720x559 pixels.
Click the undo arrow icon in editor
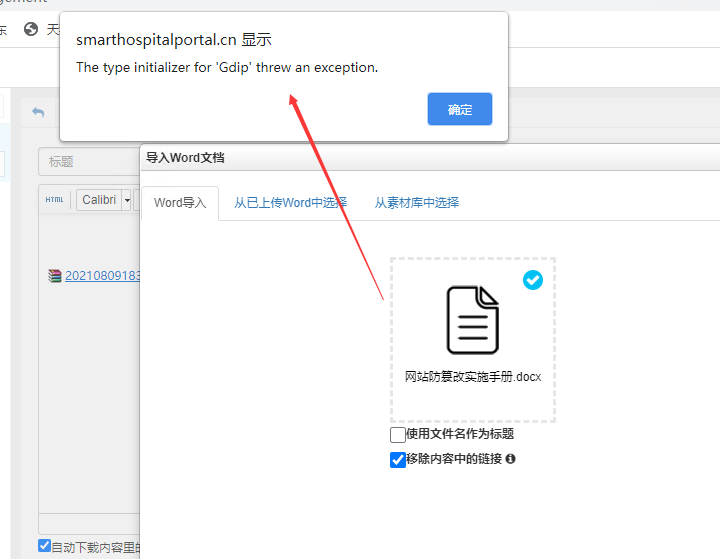pyautogui.click(x=38, y=112)
